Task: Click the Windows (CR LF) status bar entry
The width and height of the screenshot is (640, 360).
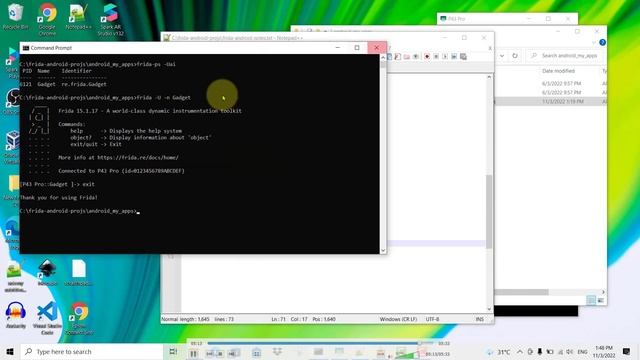Action: tap(398, 319)
